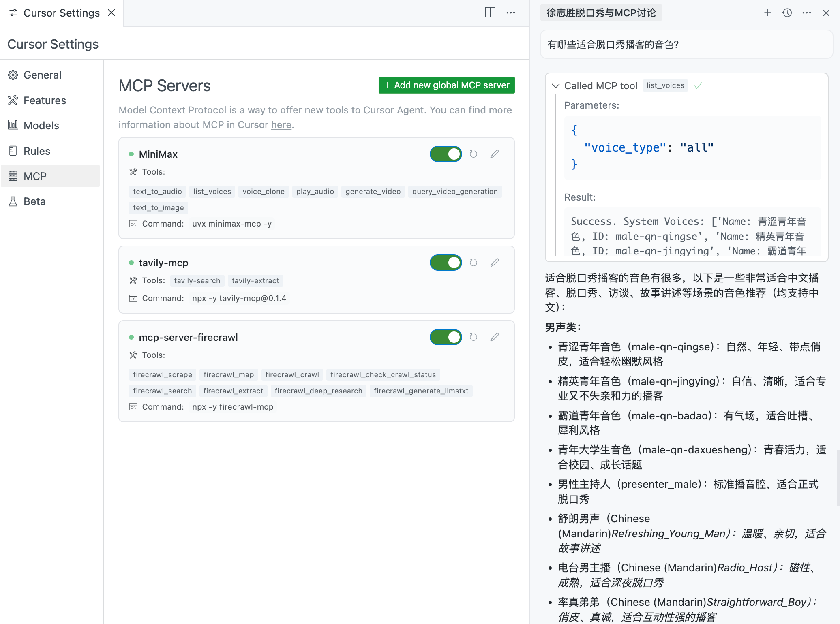Image resolution: width=840 pixels, height=624 pixels.
Task: Edit the MiniMax server with pencil icon
Action: point(495,154)
